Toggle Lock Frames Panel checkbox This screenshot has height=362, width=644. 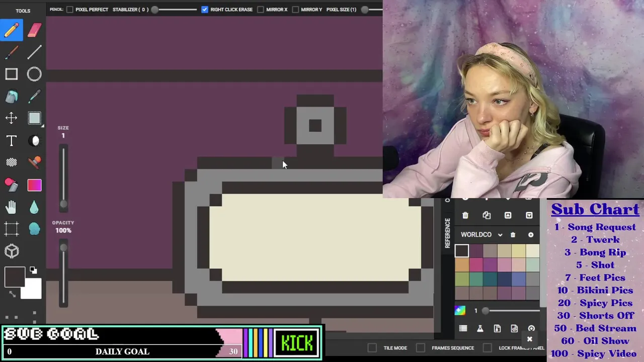487,348
